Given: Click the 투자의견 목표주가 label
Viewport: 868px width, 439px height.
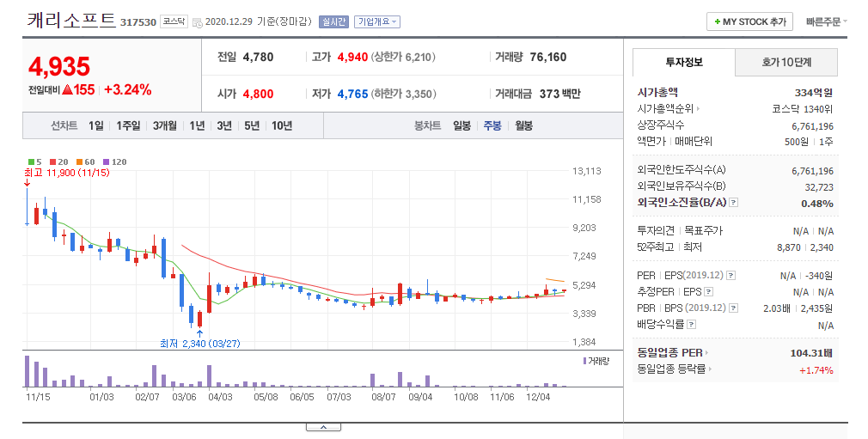Looking at the screenshot, I should 680,230.
